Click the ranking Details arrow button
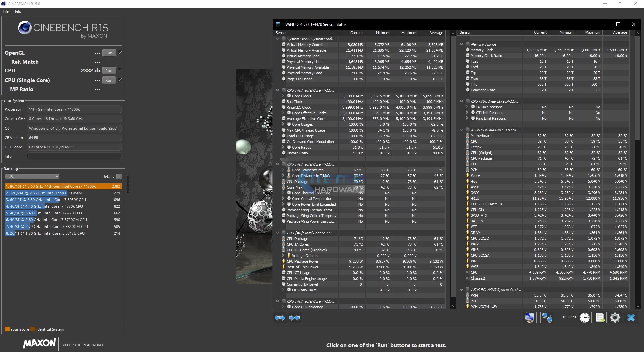The image size is (644, 352). [119, 177]
